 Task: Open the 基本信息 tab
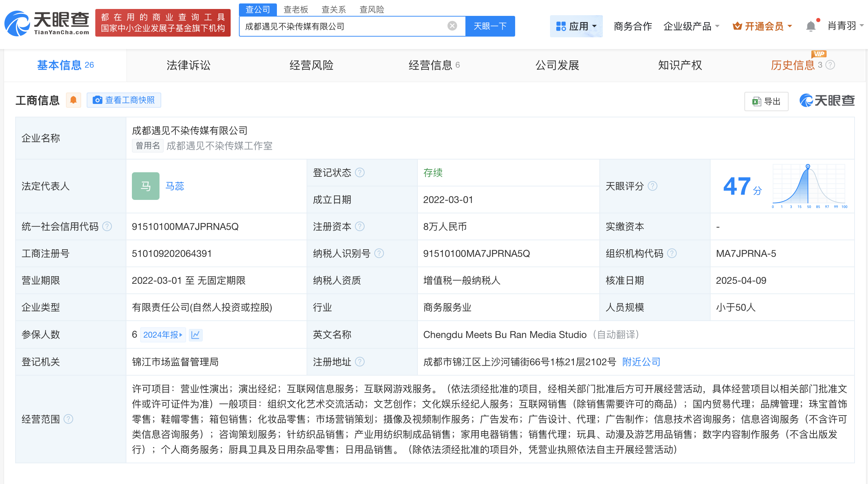(65, 65)
